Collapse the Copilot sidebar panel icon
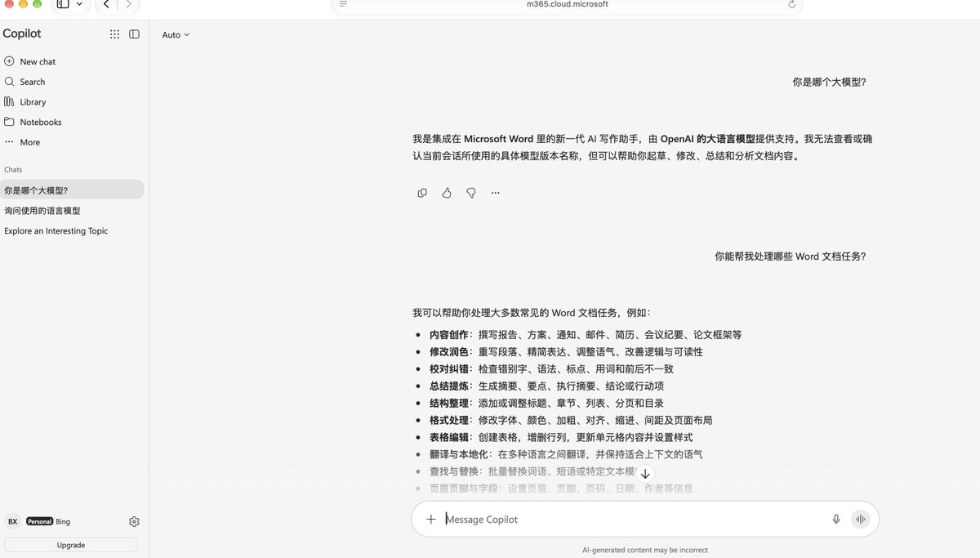 click(134, 34)
